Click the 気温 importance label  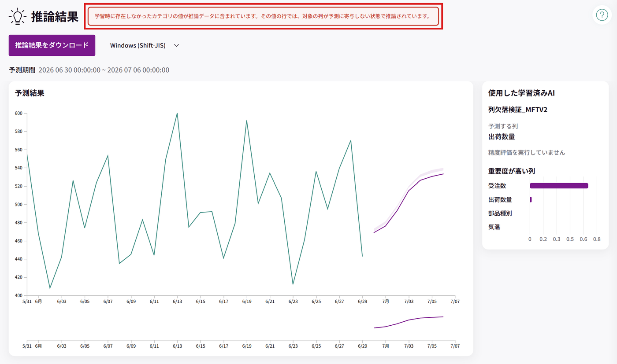point(494,227)
